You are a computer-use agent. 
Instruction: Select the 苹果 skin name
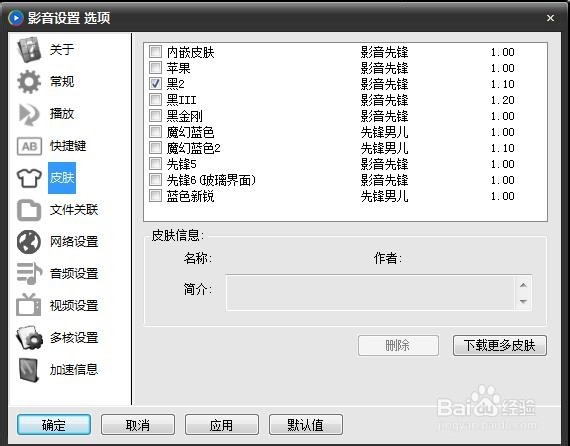coord(178,68)
